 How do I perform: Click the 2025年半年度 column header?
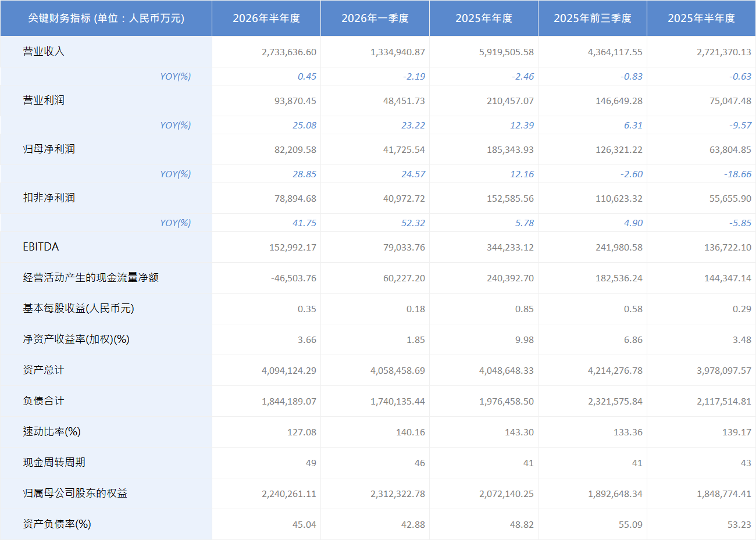click(701, 19)
